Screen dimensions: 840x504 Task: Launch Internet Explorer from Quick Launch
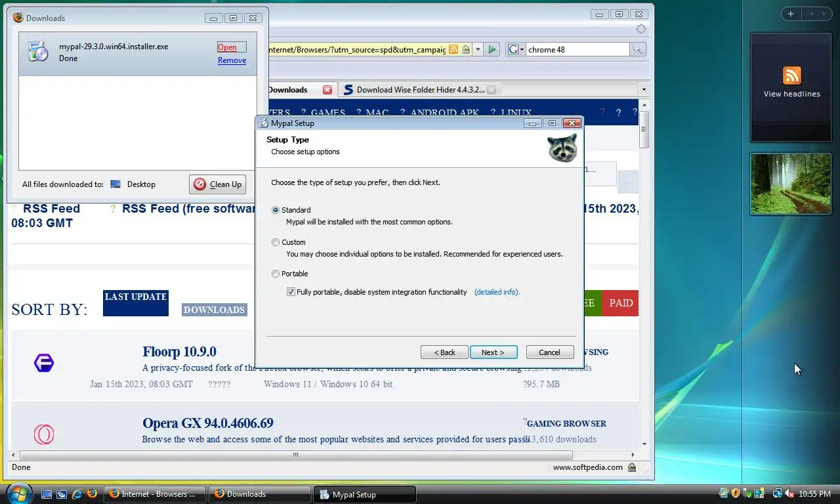[77, 494]
